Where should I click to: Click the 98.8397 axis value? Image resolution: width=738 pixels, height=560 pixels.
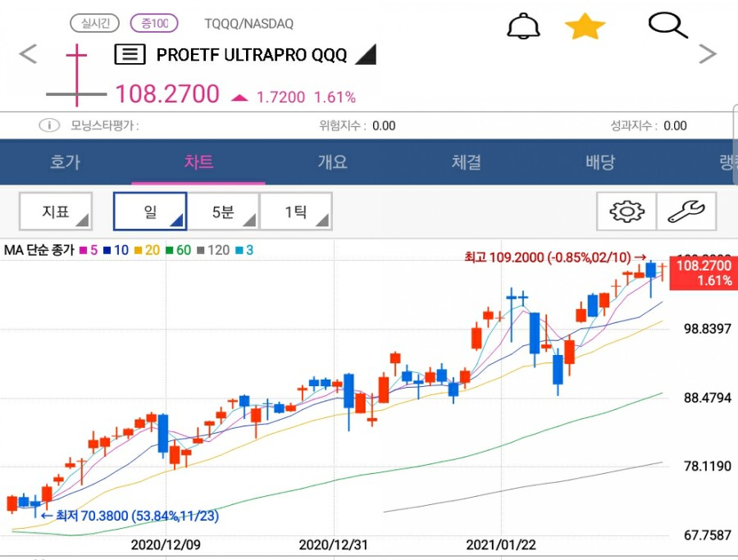tap(708, 329)
